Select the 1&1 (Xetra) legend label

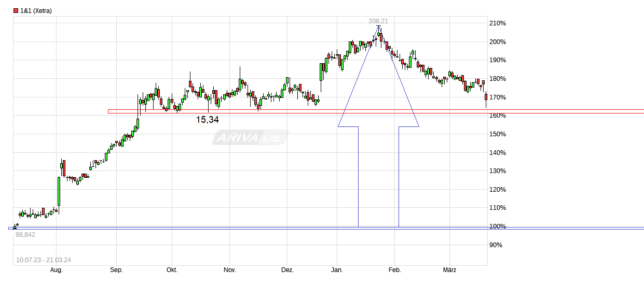36,11
